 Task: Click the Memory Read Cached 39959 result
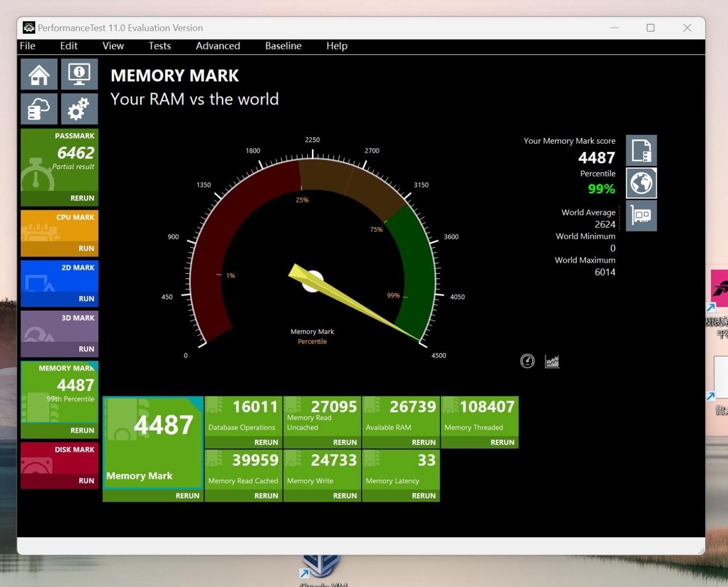(x=243, y=470)
